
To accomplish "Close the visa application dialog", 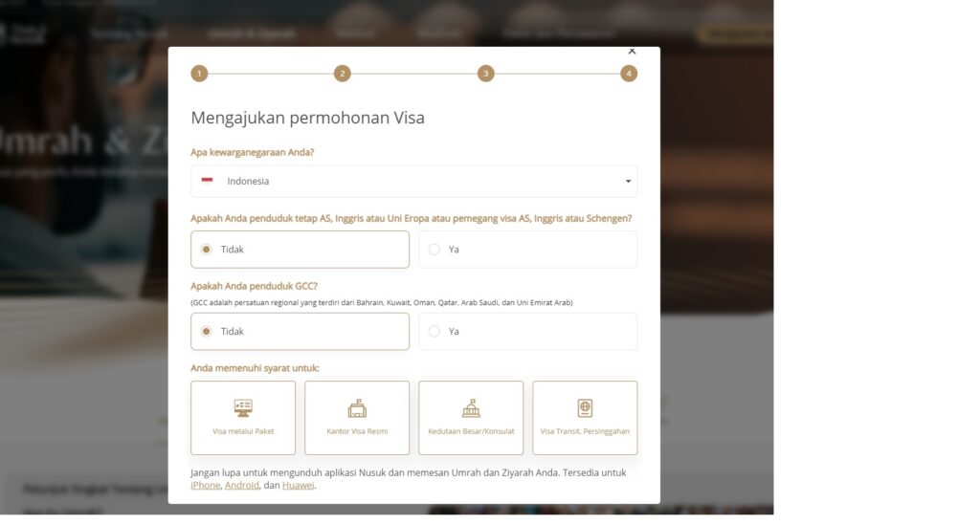I will [x=632, y=52].
